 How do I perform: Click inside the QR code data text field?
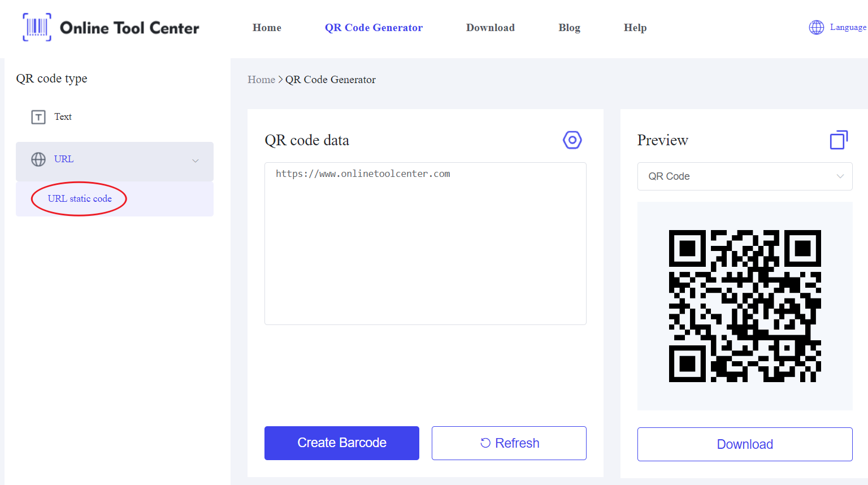pos(426,244)
